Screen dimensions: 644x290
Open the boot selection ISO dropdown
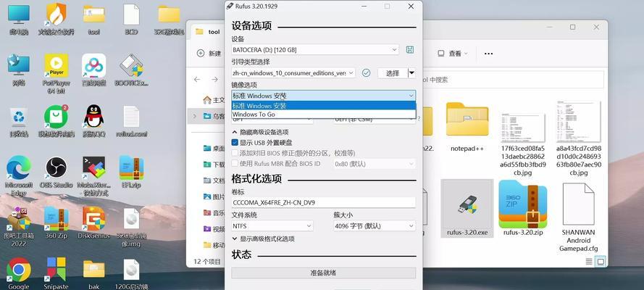point(293,72)
